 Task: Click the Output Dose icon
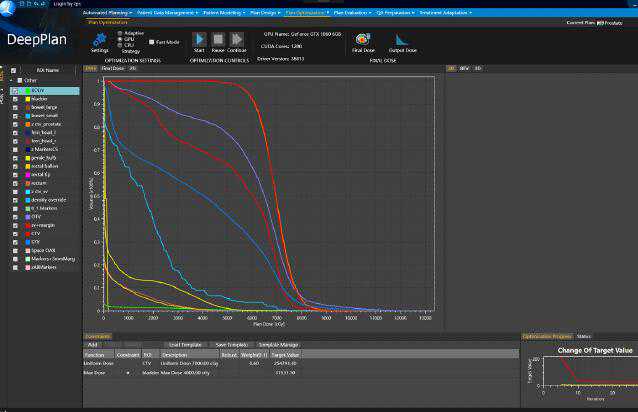pyautogui.click(x=403, y=39)
